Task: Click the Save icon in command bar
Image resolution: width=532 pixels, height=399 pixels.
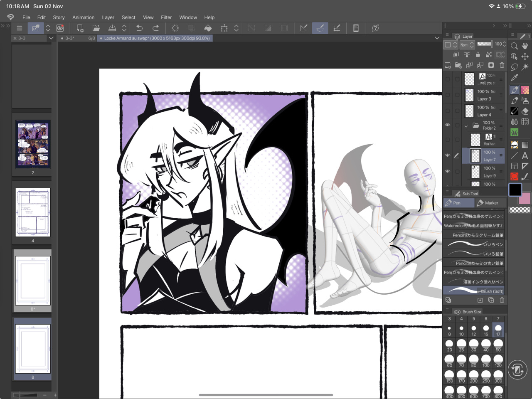Action: [x=112, y=28]
